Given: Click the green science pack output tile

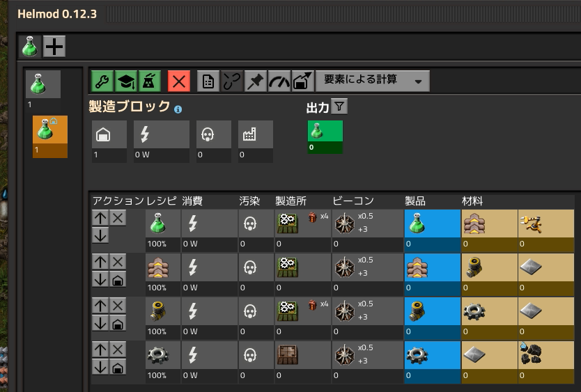Looking at the screenshot, I should tap(325, 136).
